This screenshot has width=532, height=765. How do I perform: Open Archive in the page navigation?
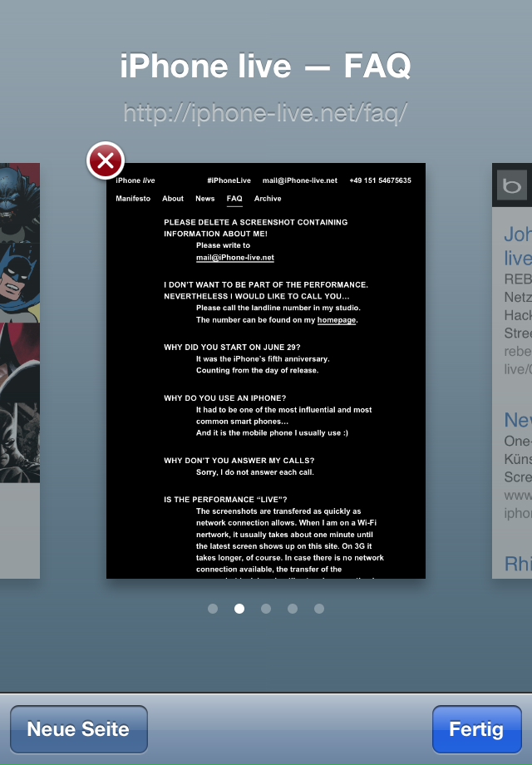tap(268, 199)
